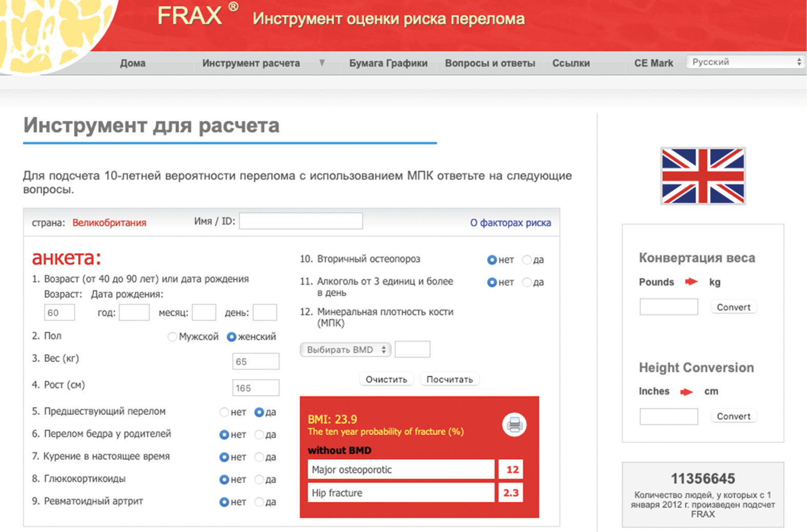Select Мужской radio button for sex

coord(173,337)
